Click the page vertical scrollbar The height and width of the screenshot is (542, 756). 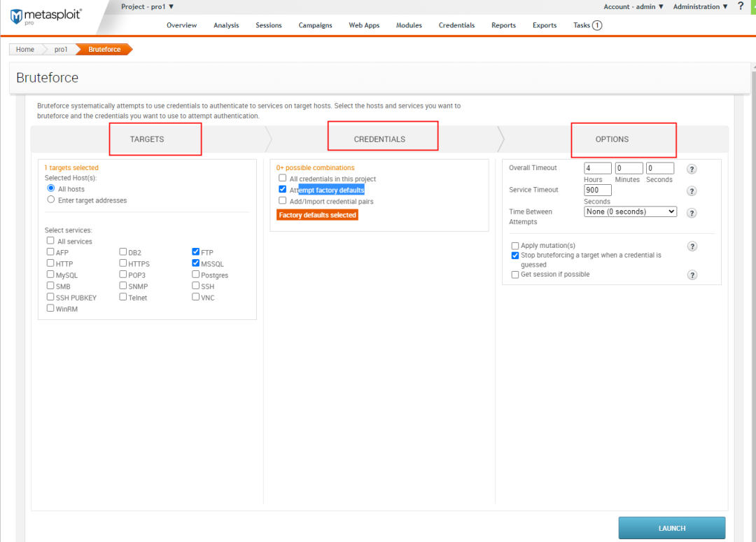pyautogui.click(x=753, y=304)
